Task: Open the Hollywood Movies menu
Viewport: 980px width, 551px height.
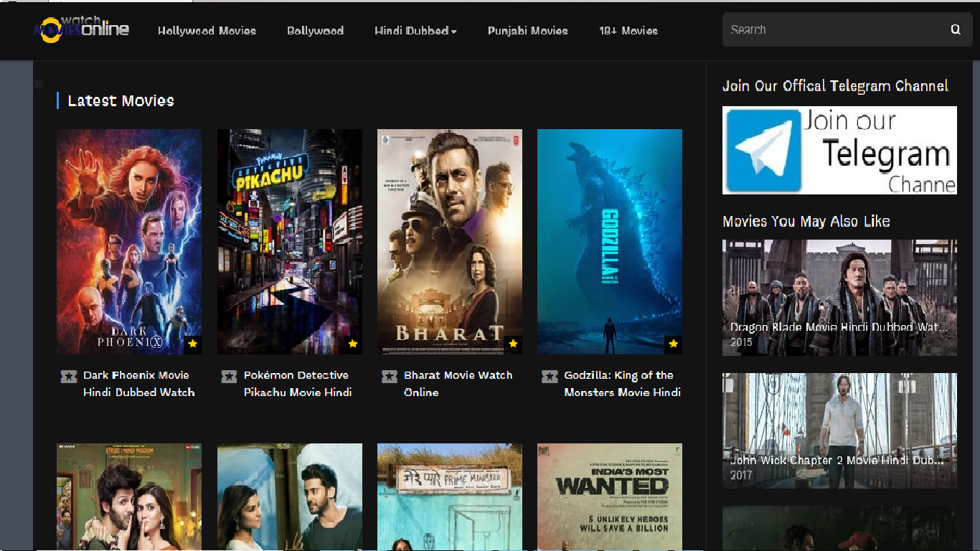Action: [207, 31]
